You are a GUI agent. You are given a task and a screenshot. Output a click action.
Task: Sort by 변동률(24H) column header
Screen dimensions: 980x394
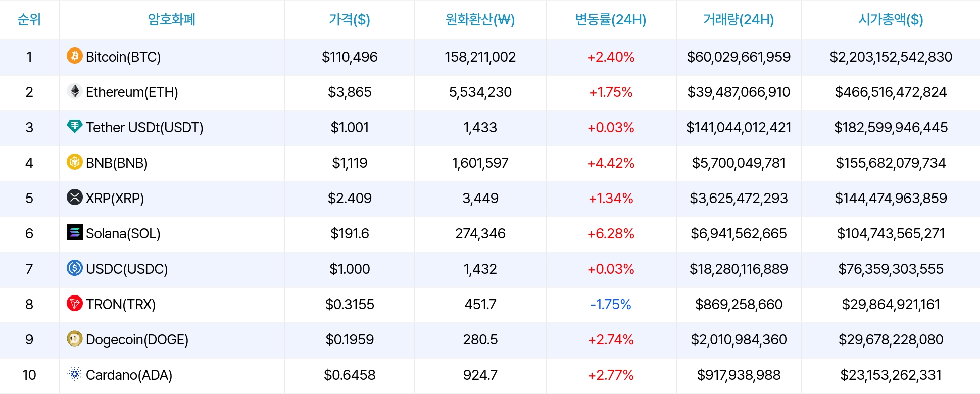[611, 20]
